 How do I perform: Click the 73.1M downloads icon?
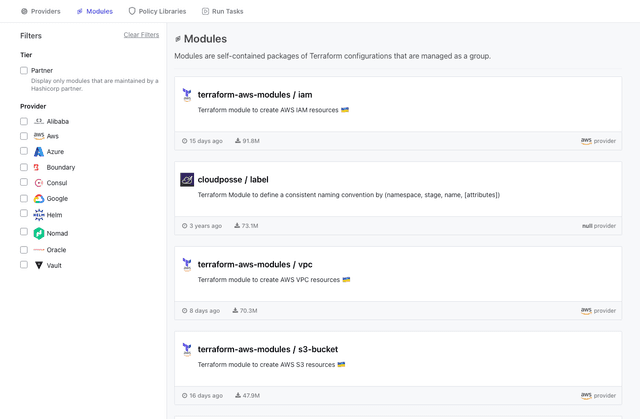[x=237, y=226]
